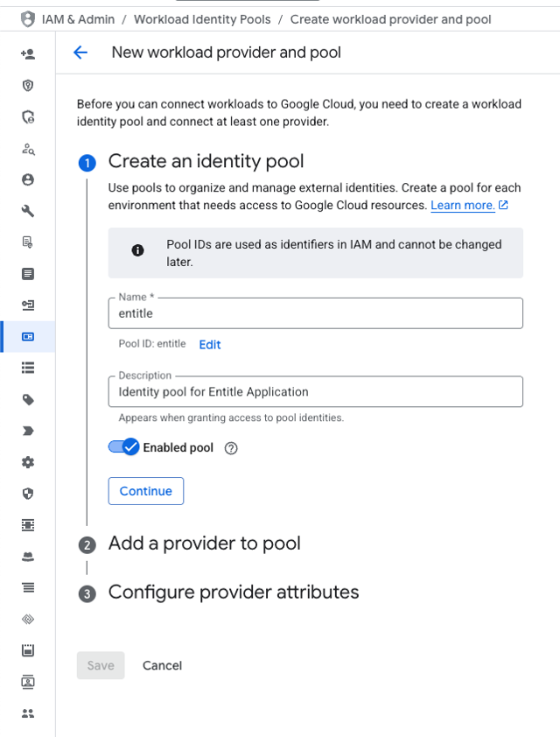This screenshot has height=737, width=560.
Task: Click the indented lines sidebar icon
Action: tap(28, 588)
